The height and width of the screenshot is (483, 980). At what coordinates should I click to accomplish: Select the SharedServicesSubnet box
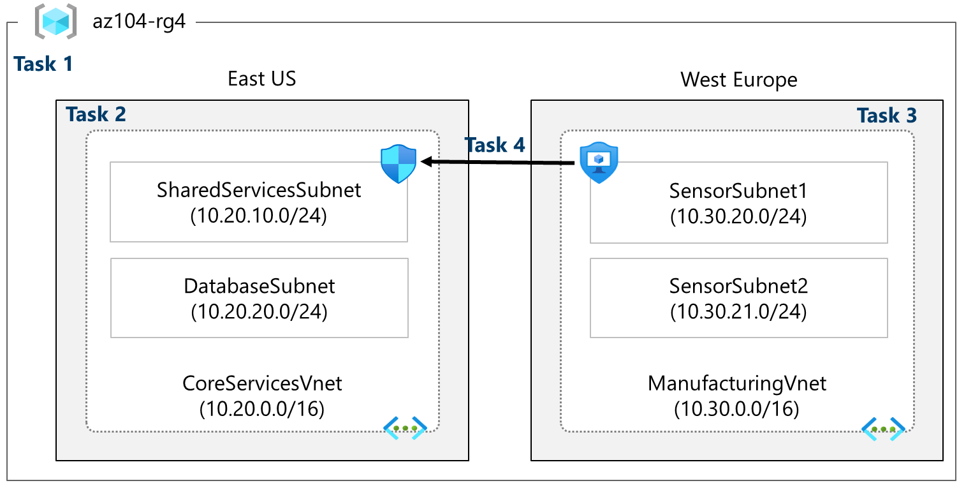(258, 202)
